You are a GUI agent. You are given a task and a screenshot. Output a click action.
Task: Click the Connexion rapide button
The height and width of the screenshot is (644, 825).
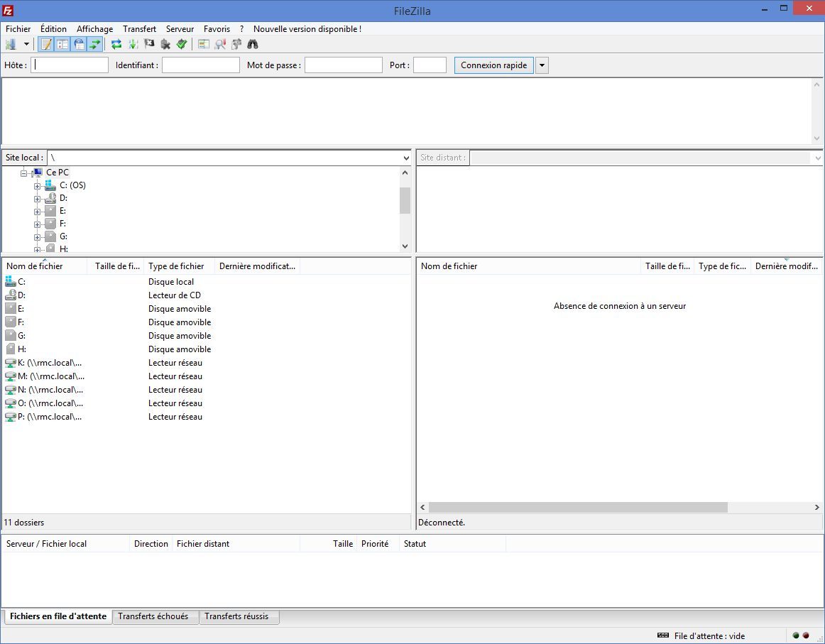[x=493, y=65]
